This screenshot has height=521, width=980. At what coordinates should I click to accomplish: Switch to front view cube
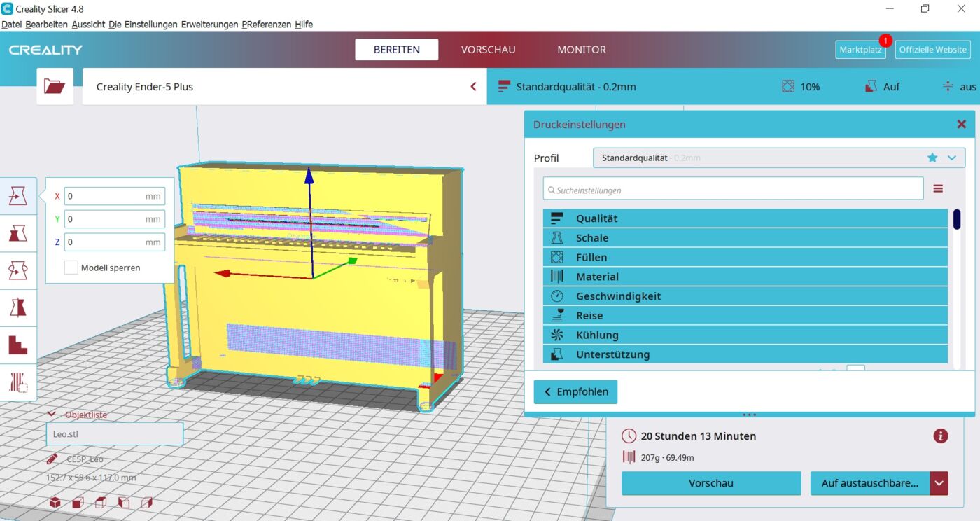point(78,502)
